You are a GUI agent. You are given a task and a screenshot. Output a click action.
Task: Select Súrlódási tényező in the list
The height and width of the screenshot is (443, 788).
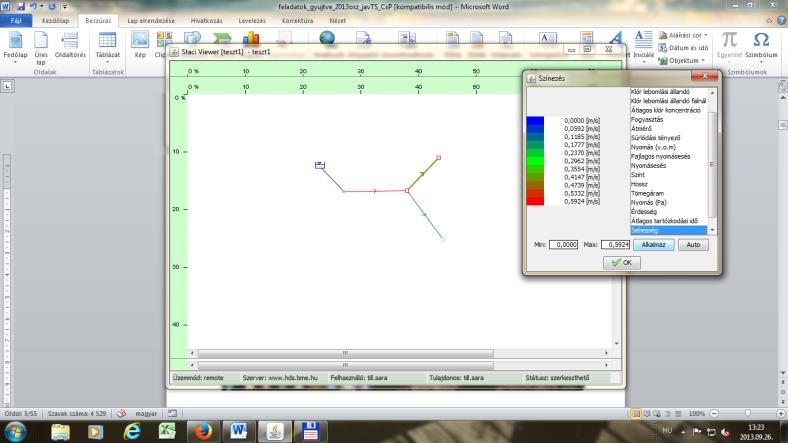(x=668, y=138)
